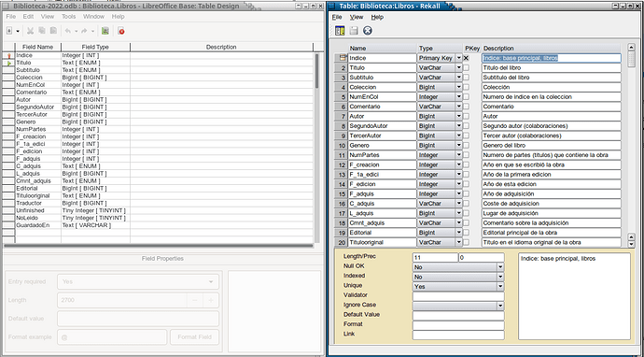Click the Redo arrow in LibreOffice toolbar
This screenshot has height=357, width=644.
(x=84, y=31)
